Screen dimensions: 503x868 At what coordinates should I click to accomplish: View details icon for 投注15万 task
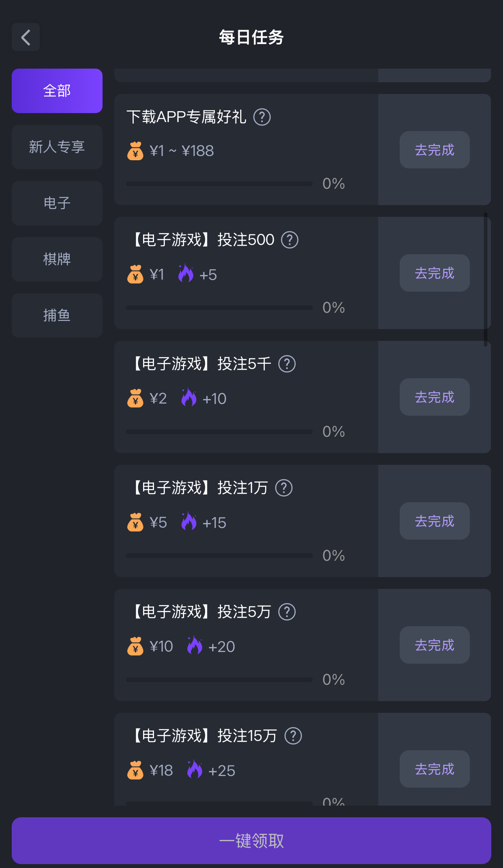[x=293, y=736]
